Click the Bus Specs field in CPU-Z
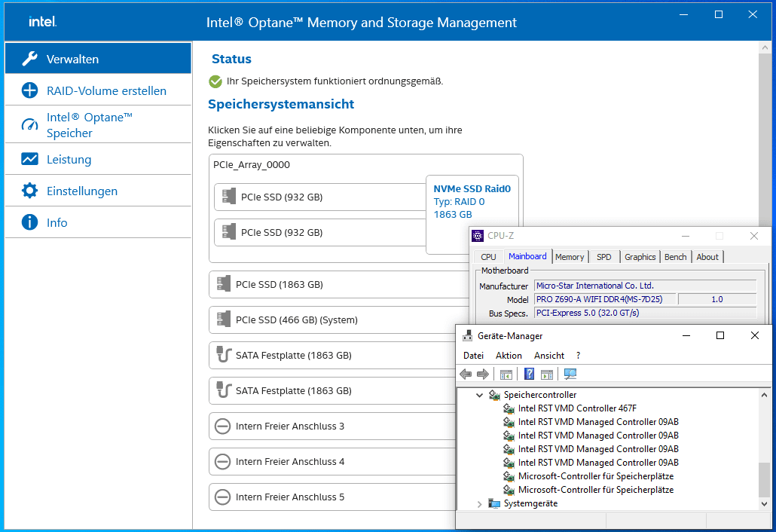The width and height of the screenshot is (776, 532). coord(646,313)
